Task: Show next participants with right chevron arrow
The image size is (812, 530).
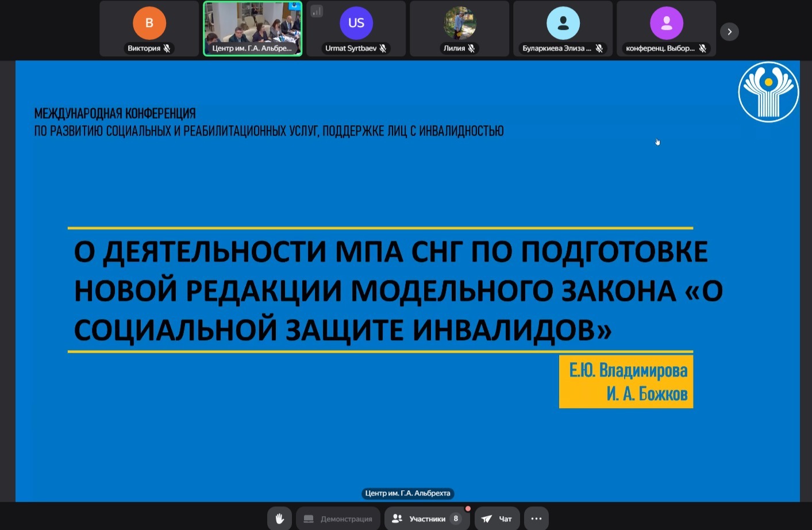Action: coord(729,32)
